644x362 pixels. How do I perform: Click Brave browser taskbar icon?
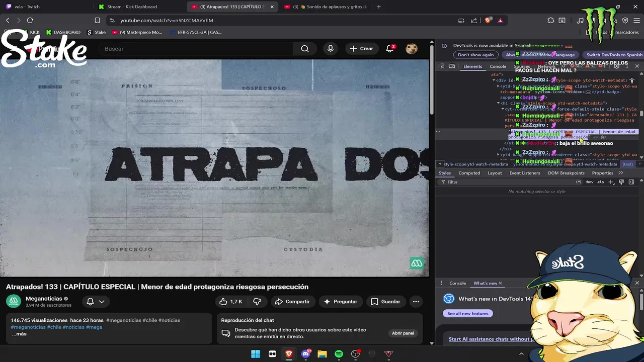(x=289, y=354)
